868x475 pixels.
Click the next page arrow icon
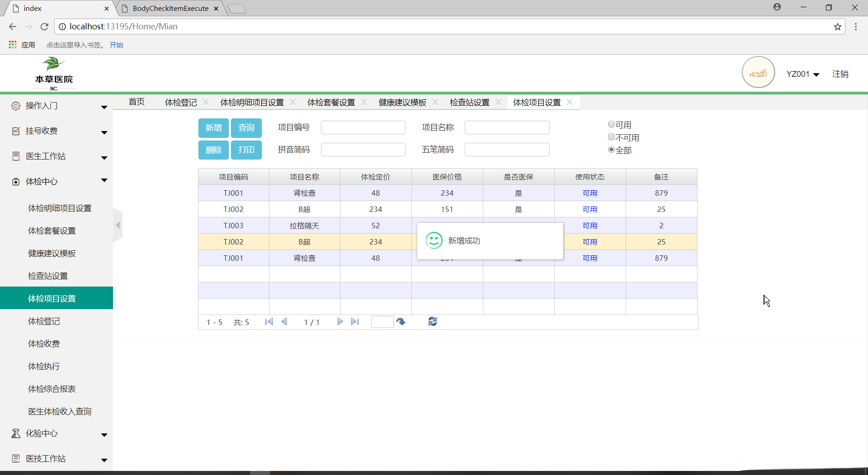(340, 322)
